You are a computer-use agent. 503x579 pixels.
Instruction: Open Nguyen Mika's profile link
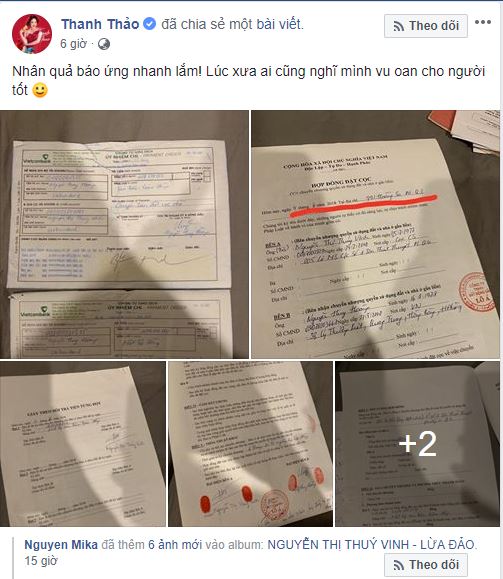61,545
